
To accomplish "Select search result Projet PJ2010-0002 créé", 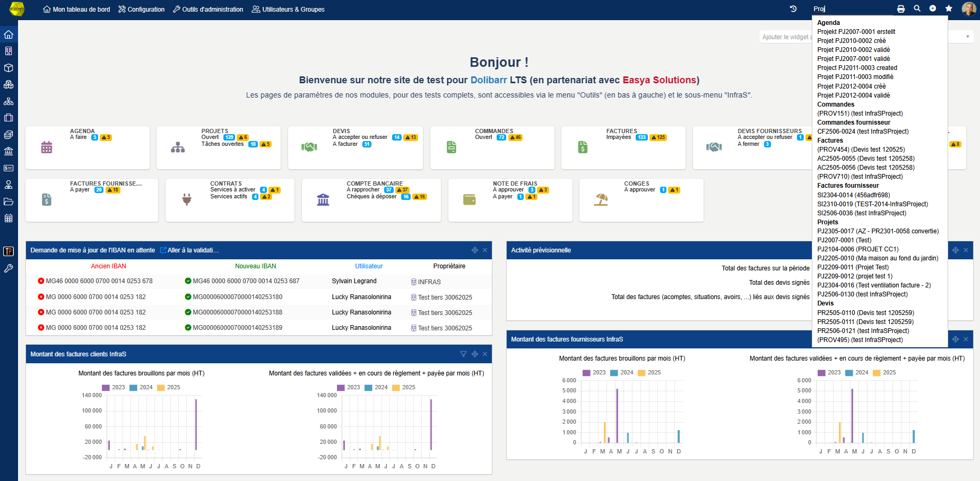I will [851, 41].
